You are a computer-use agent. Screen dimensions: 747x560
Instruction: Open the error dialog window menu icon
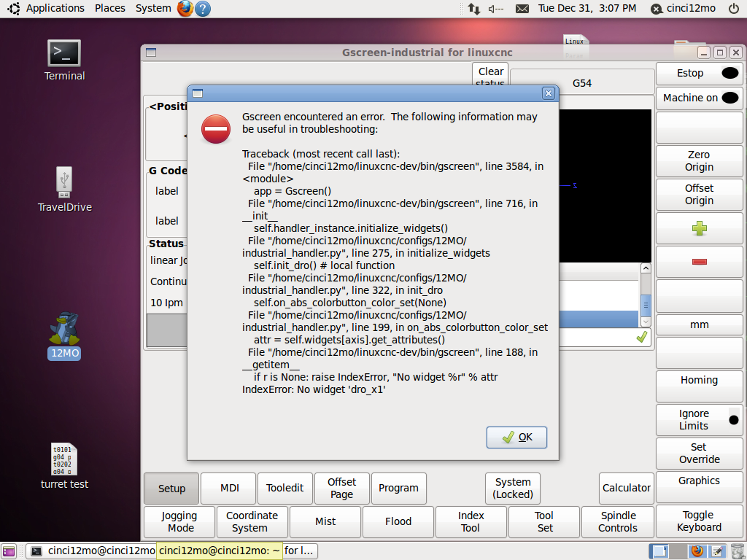pyautogui.click(x=198, y=93)
